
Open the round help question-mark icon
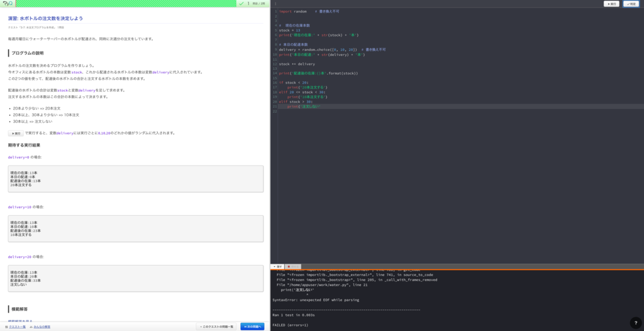coord(635,323)
